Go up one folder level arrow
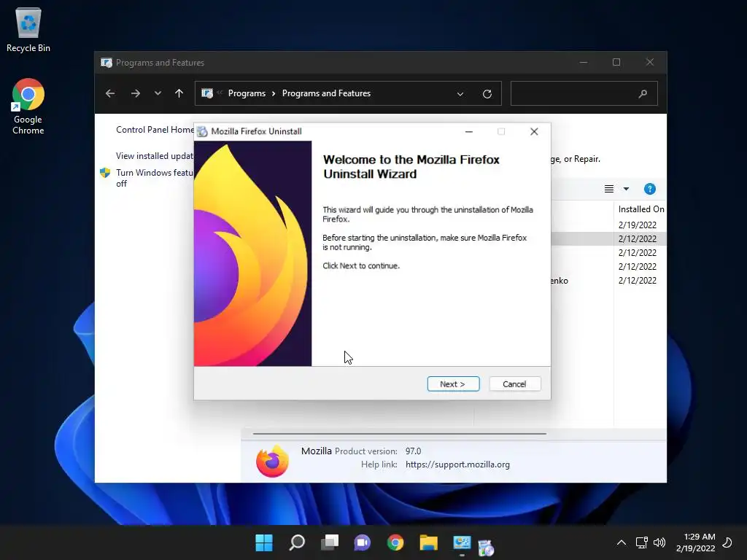This screenshot has width=747, height=560. [179, 93]
